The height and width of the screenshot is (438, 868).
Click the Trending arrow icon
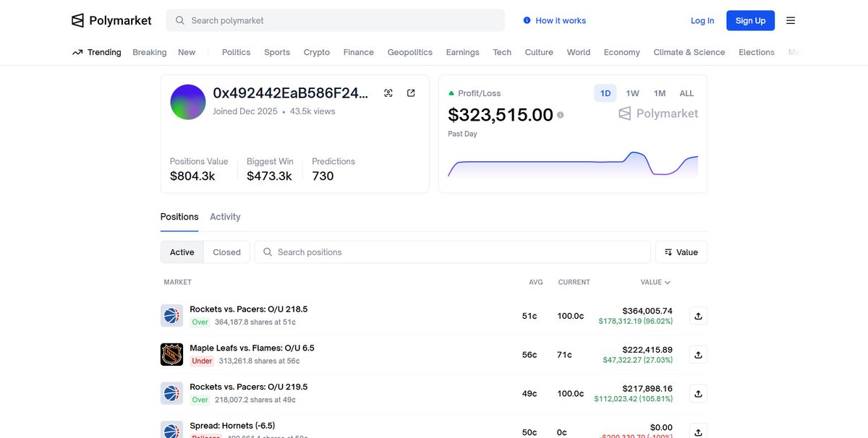pyautogui.click(x=77, y=52)
